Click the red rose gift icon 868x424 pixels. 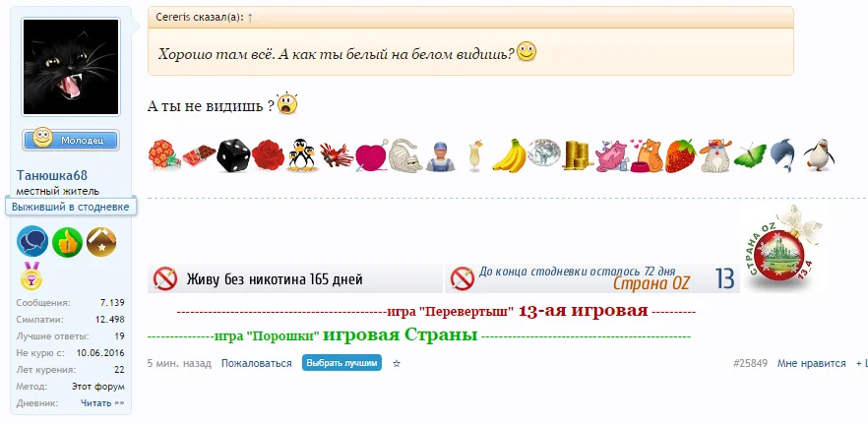pyautogui.click(x=268, y=155)
